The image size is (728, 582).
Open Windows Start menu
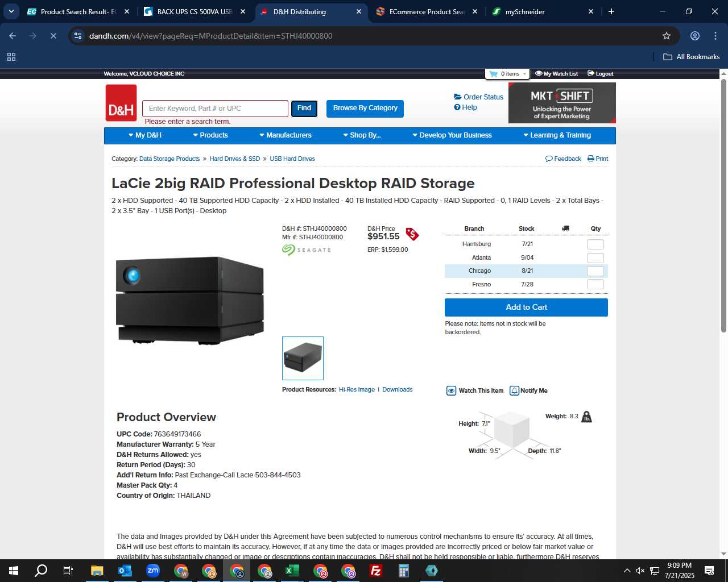(14, 571)
